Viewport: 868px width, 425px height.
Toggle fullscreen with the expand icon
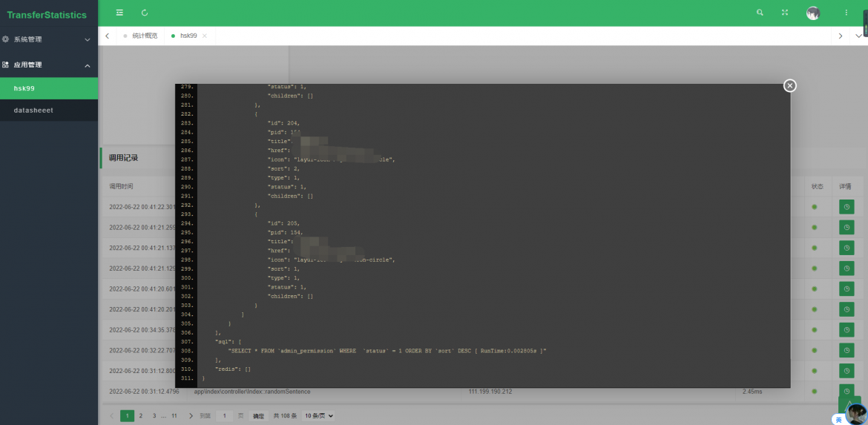click(x=784, y=12)
